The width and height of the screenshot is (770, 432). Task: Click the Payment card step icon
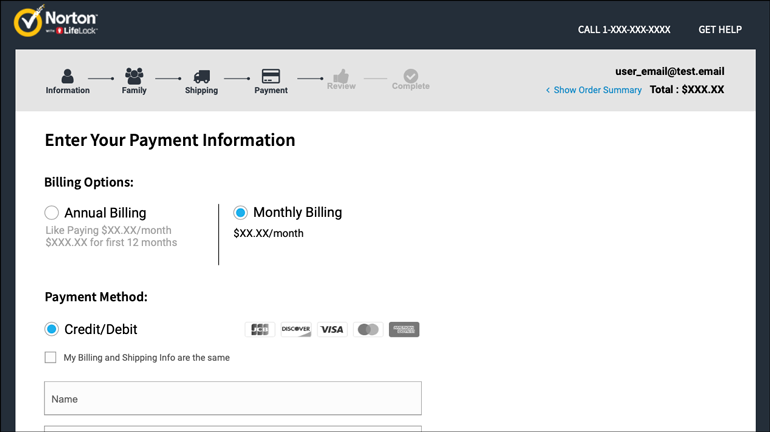[271, 76]
